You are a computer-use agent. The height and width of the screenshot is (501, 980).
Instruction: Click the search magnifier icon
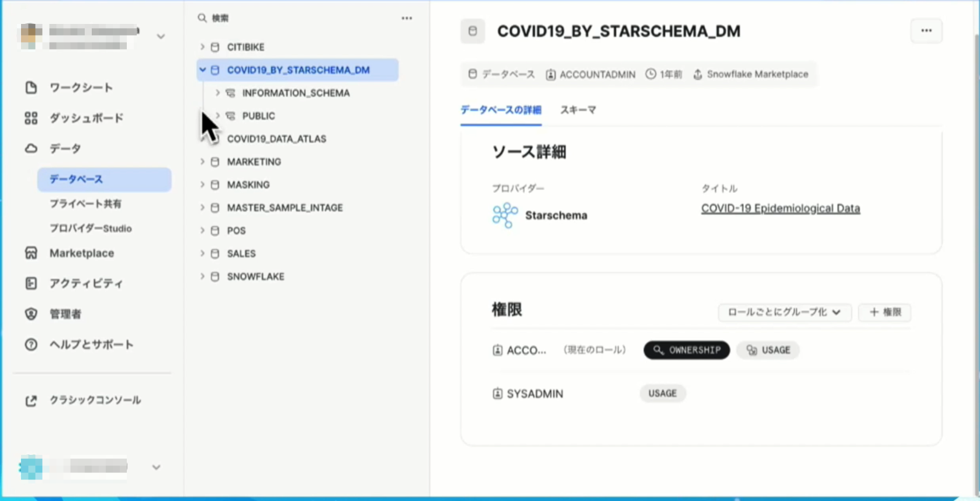(x=202, y=18)
